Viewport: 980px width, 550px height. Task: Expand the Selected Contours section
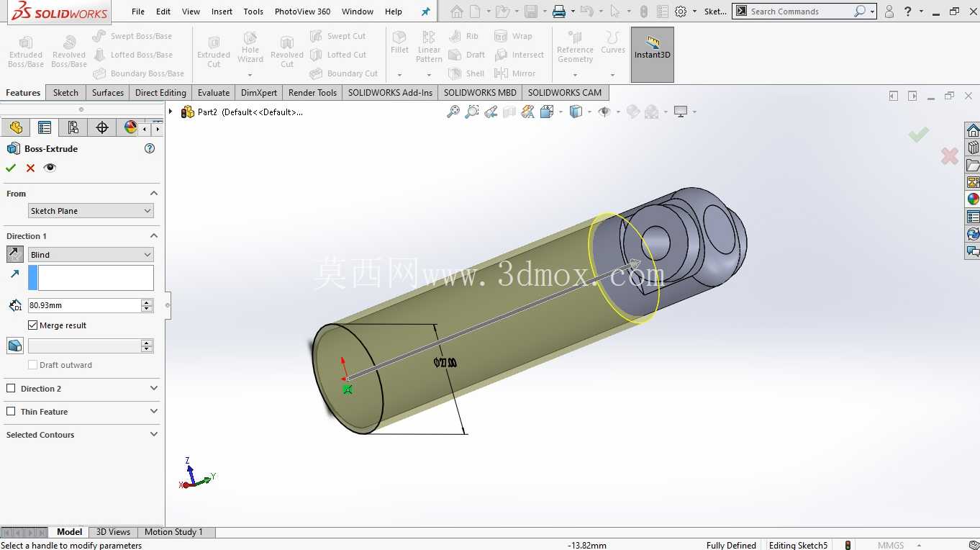click(x=154, y=435)
